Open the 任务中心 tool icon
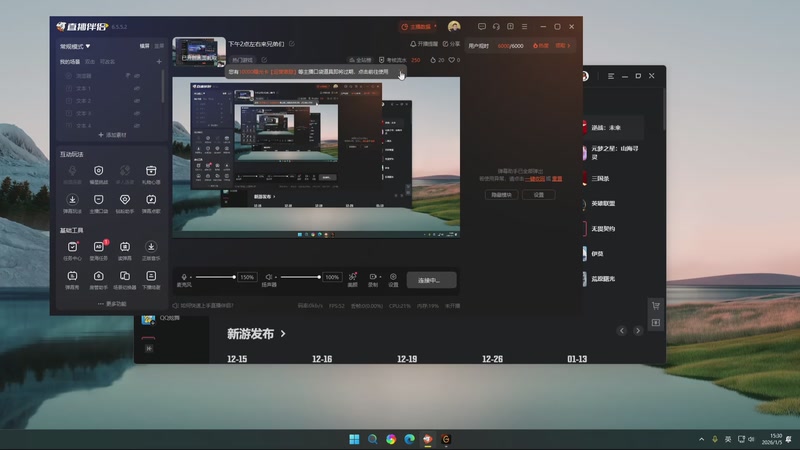 click(72, 247)
